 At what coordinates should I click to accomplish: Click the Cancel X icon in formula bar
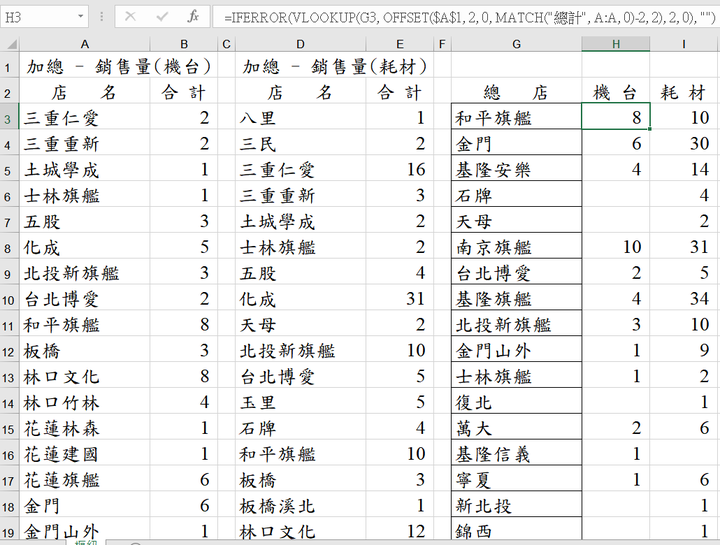coord(130,17)
